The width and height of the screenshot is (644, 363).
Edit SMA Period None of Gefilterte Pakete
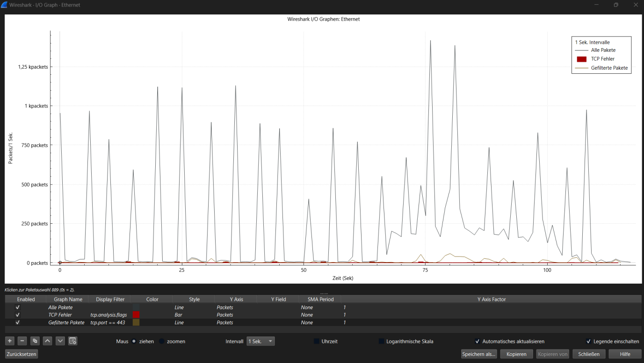point(320,322)
